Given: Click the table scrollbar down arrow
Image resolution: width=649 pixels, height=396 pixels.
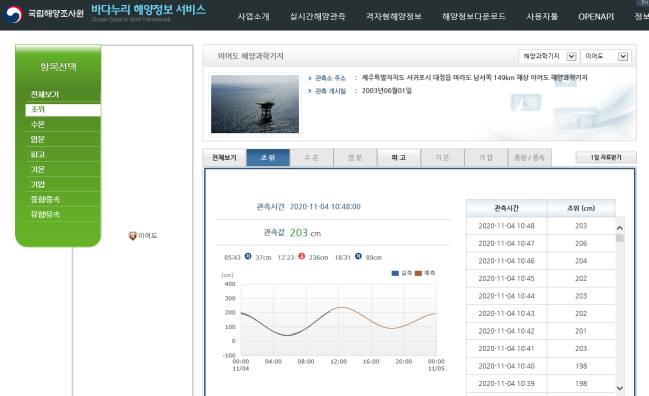Looking at the screenshot, I should [x=620, y=388].
